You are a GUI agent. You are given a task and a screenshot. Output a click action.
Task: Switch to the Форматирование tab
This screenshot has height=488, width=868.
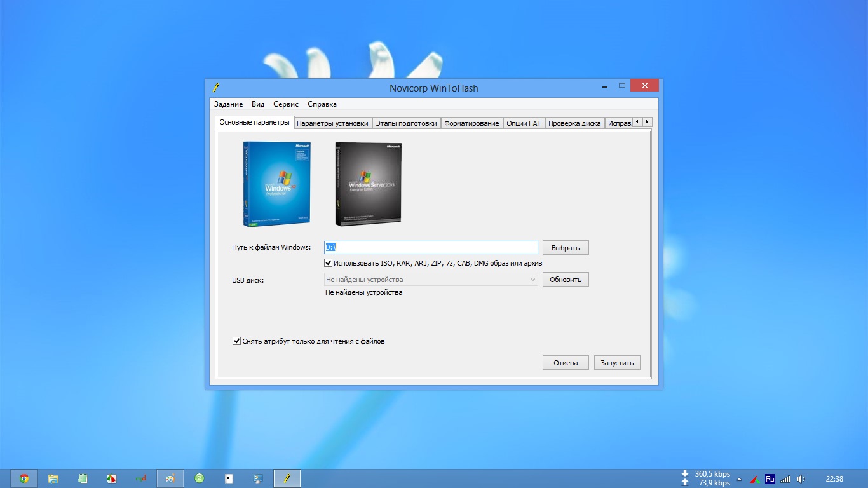(471, 123)
